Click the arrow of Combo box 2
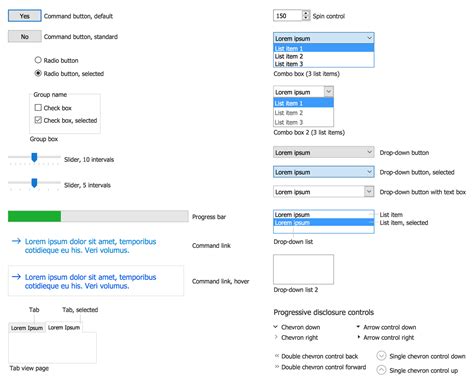 (329, 91)
